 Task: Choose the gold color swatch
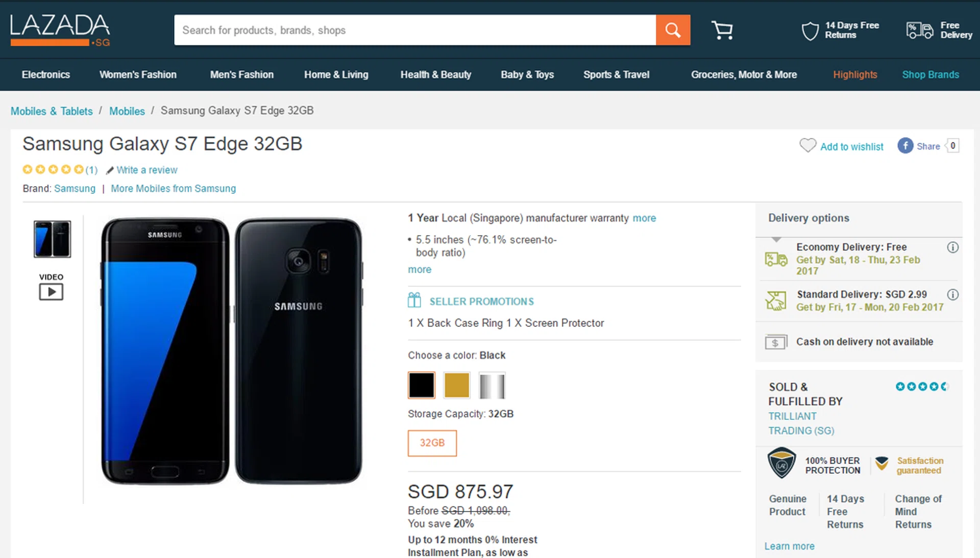pyautogui.click(x=456, y=385)
